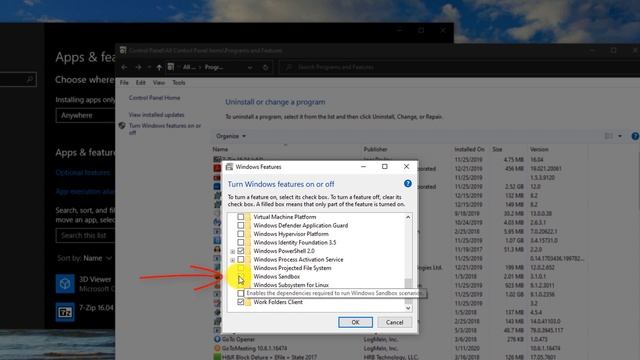Open the view options dropdown arrow
Viewport: 640px width, 360px height.
[x=620, y=136]
